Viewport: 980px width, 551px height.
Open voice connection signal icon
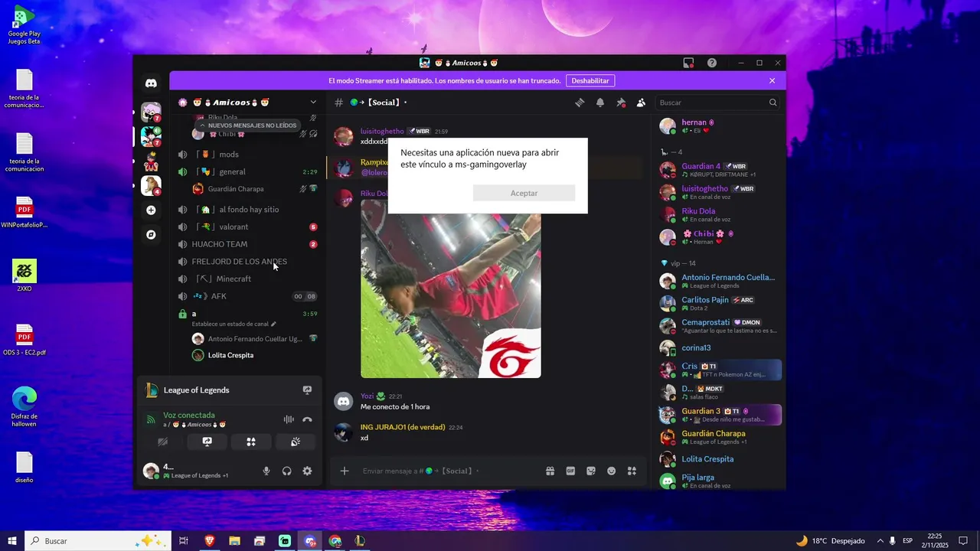(x=151, y=419)
